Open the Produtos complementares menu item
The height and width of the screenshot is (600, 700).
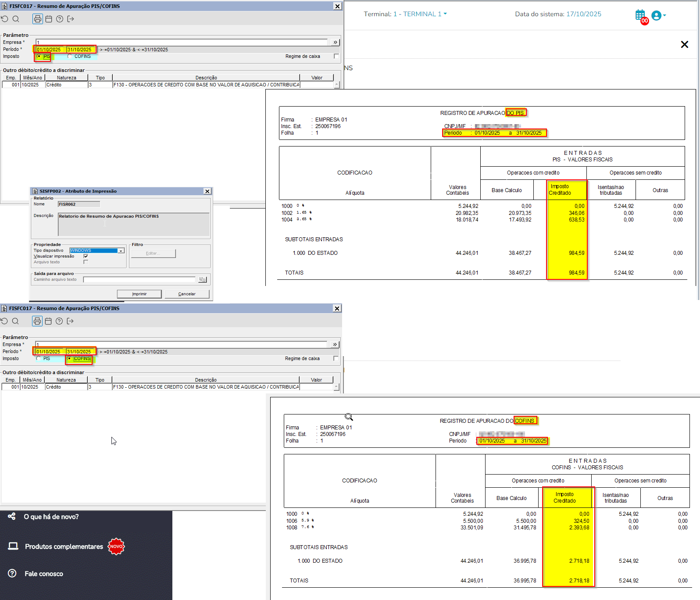[64, 546]
